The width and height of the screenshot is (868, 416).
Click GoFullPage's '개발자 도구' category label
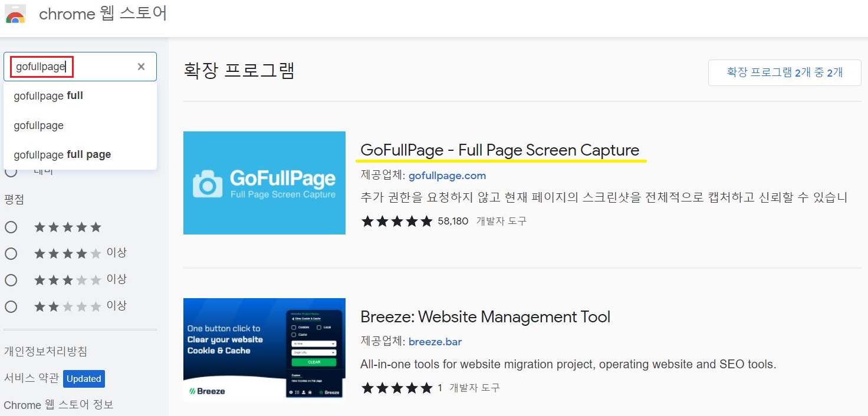coord(501,222)
